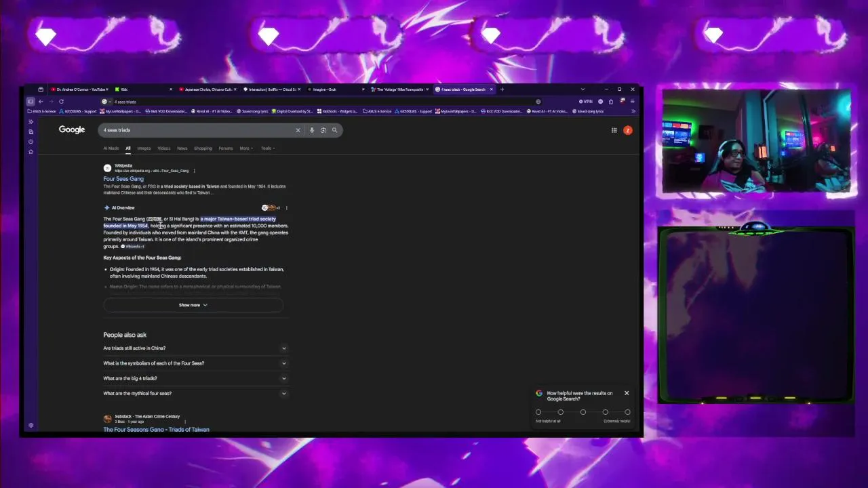Open the Four Seas Gang Wikipedia link
868x488 pixels.
tap(123, 179)
